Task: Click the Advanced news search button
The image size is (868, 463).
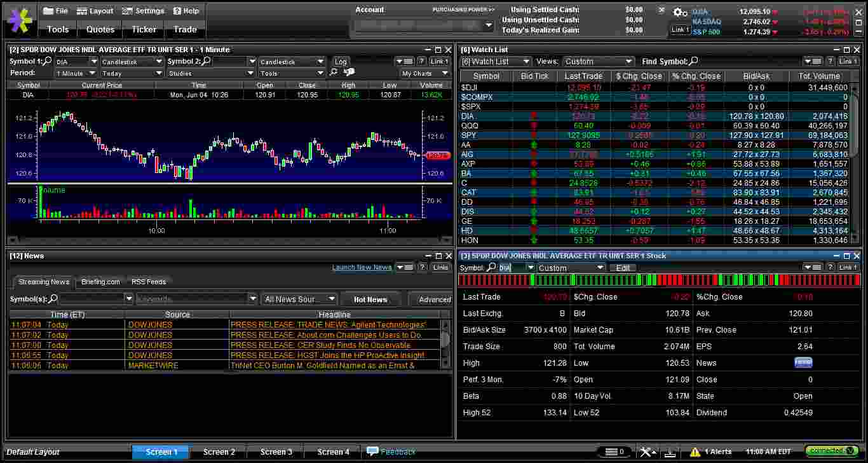Action: (x=431, y=300)
